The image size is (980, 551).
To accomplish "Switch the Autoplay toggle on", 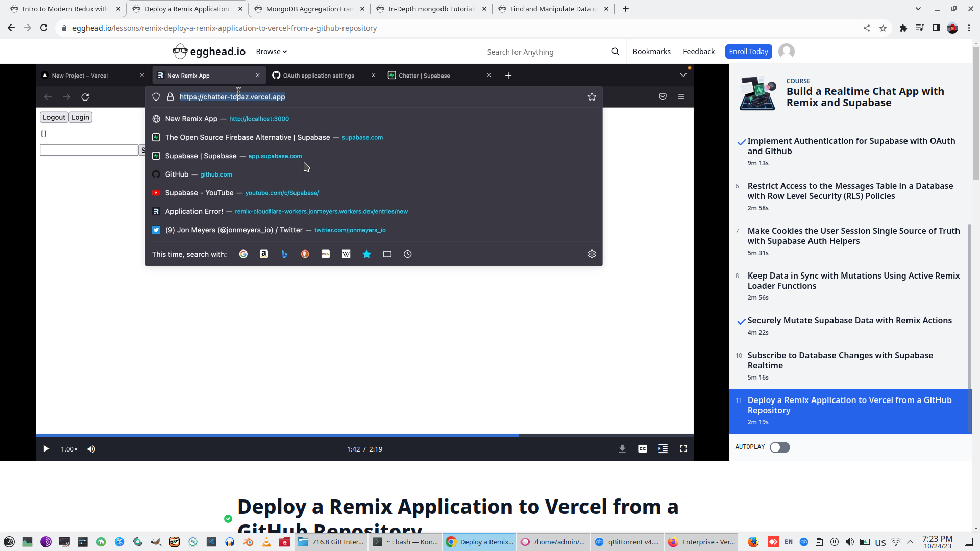I will coord(779,447).
